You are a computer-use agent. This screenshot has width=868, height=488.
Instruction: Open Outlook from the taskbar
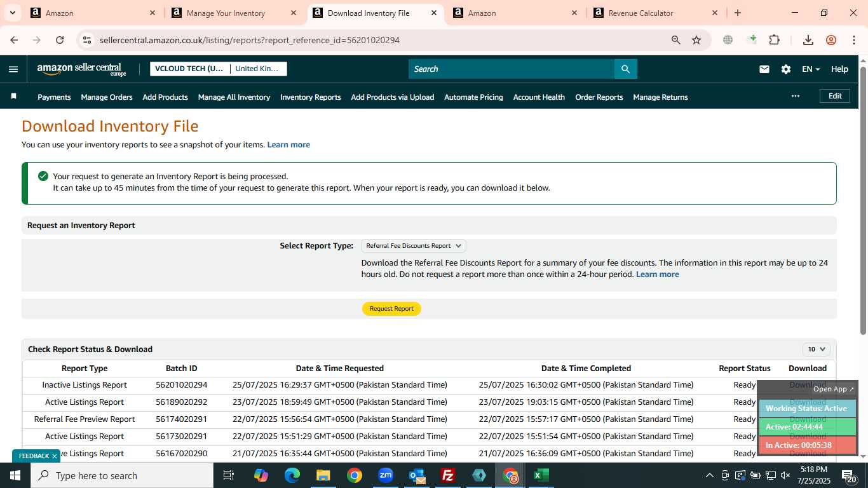(417, 475)
